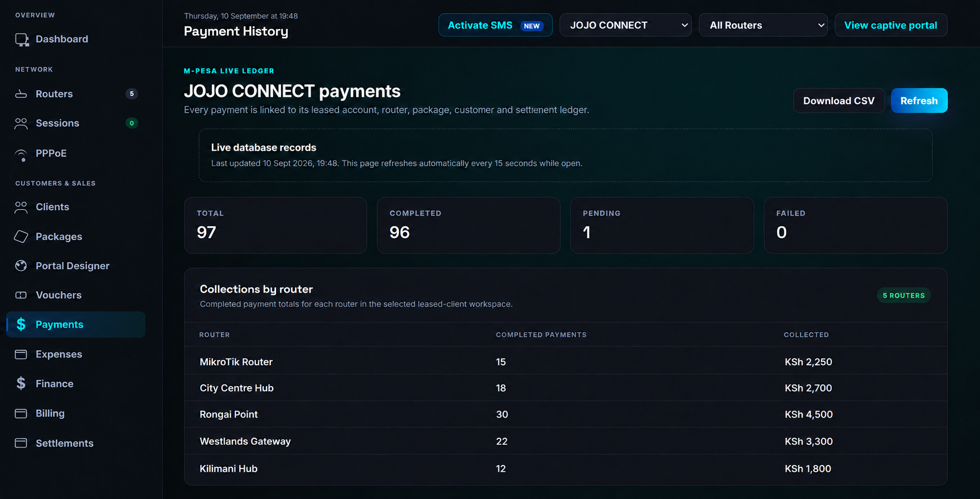This screenshot has width=980, height=499.
Task: Open the Sessions page label
Action: click(x=57, y=123)
